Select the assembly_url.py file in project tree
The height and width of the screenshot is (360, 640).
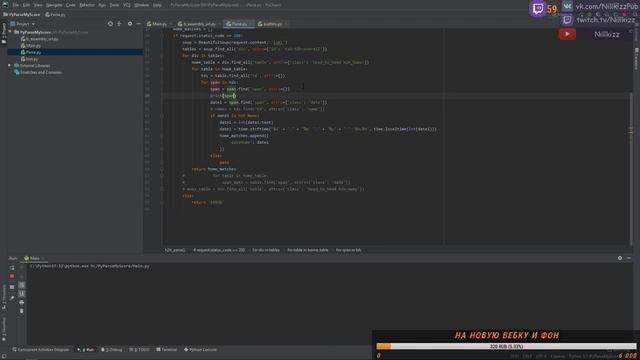40,39
